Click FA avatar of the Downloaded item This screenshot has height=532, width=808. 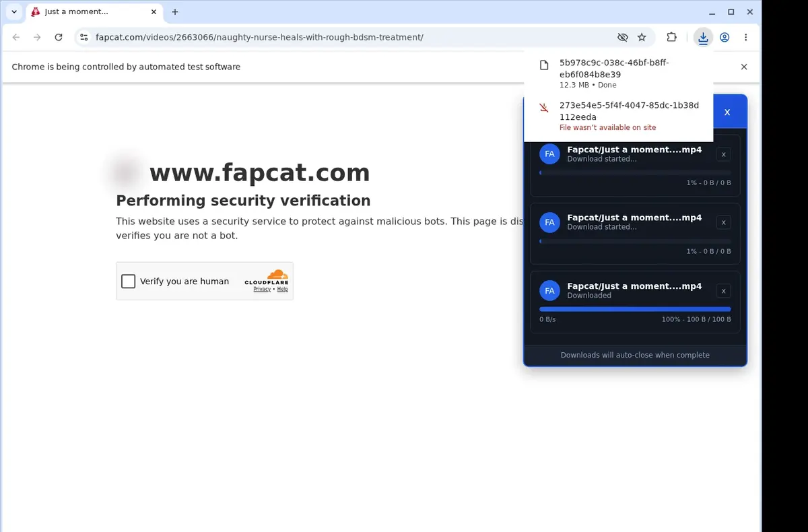(549, 291)
